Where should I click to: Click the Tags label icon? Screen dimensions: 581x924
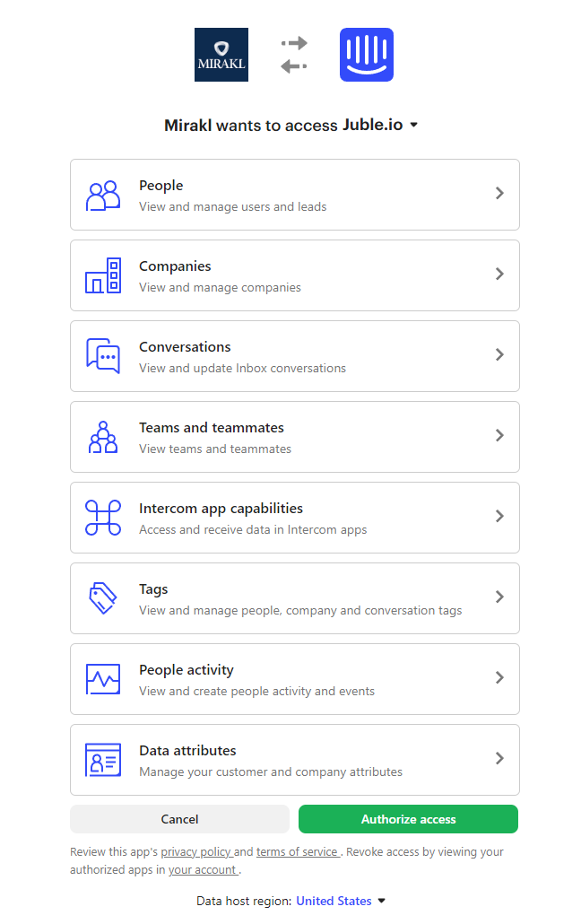(103, 598)
